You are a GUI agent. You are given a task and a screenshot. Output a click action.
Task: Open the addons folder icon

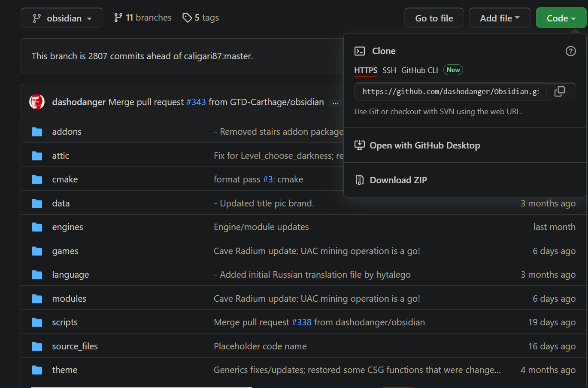coord(36,131)
